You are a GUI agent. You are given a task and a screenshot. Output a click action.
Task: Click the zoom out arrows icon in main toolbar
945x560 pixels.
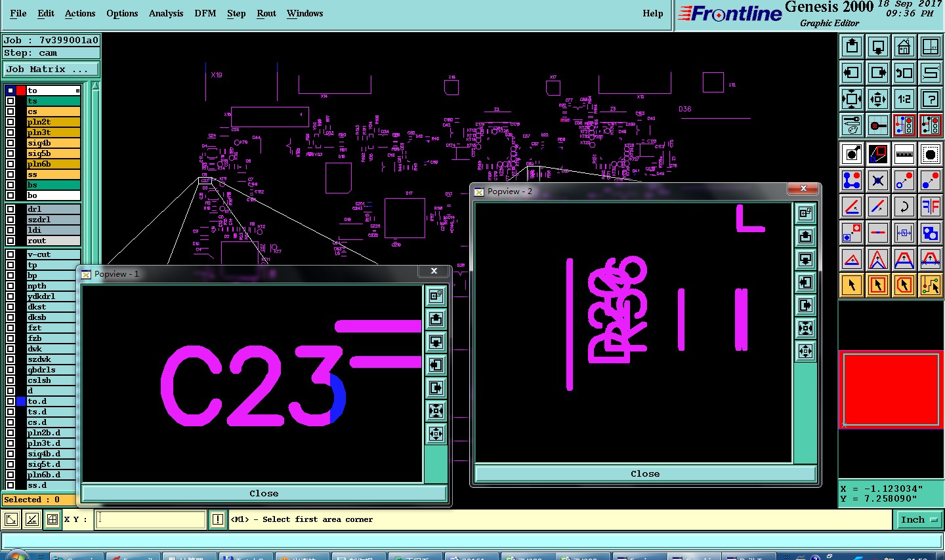[x=878, y=99]
